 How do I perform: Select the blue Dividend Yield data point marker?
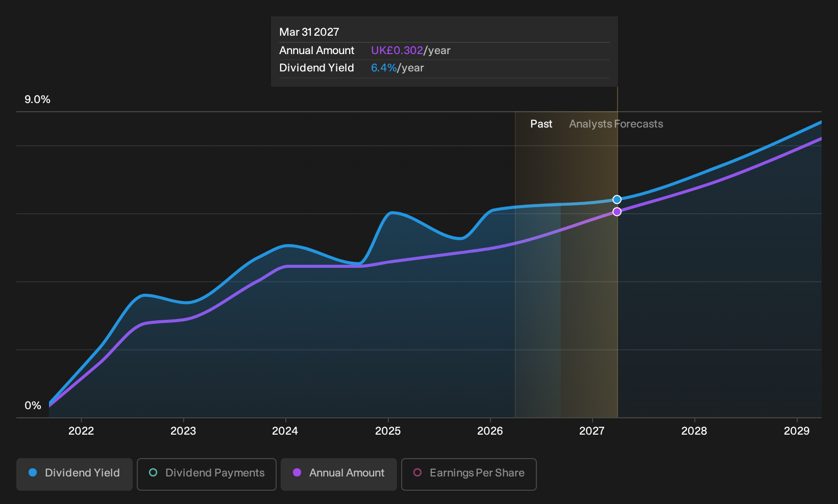coord(617,199)
